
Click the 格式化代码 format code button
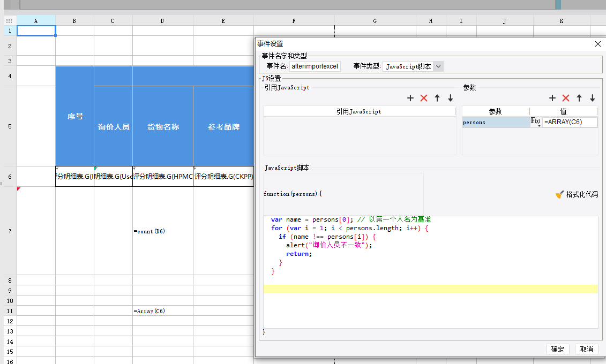point(577,194)
